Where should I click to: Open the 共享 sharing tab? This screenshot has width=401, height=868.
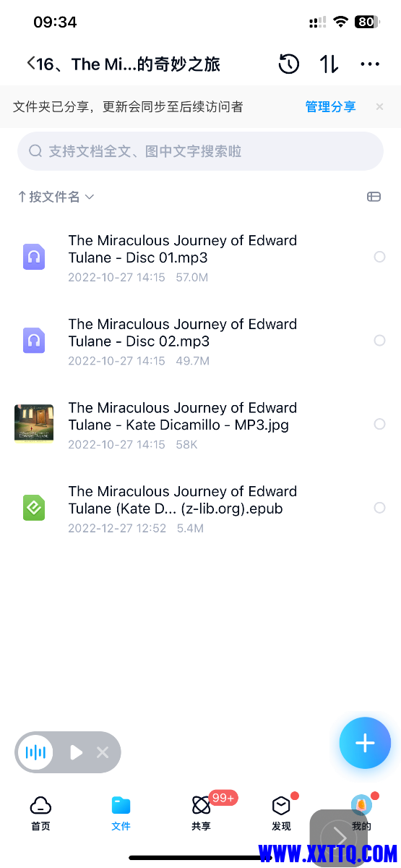(x=202, y=813)
